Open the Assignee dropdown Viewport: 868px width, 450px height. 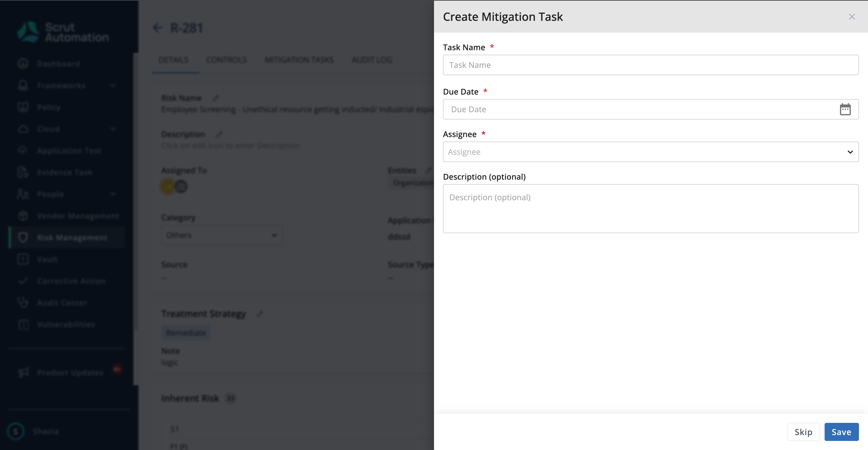point(651,152)
